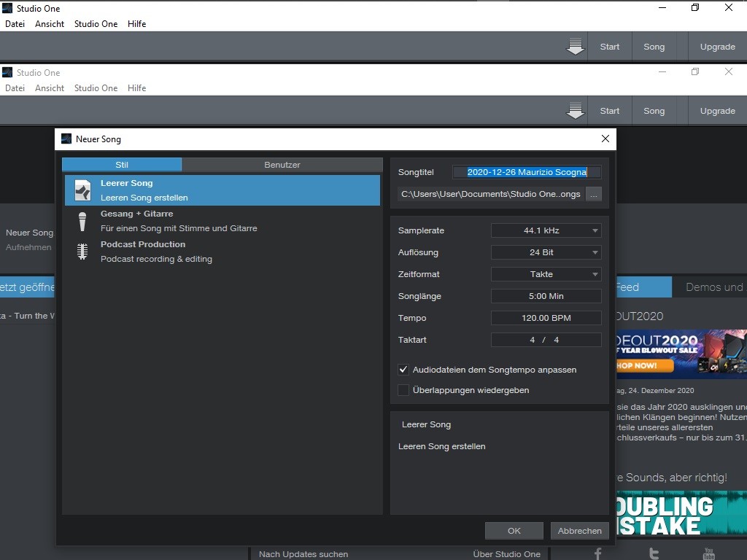The width and height of the screenshot is (747, 560).
Task: Disable Audiodateien dem Songtempo anpassen checkbox
Action: (x=403, y=370)
